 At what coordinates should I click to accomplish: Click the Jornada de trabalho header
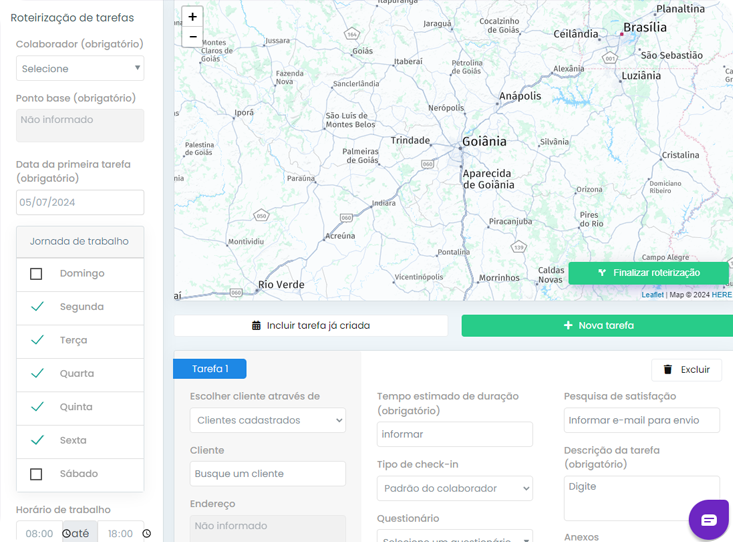point(80,241)
